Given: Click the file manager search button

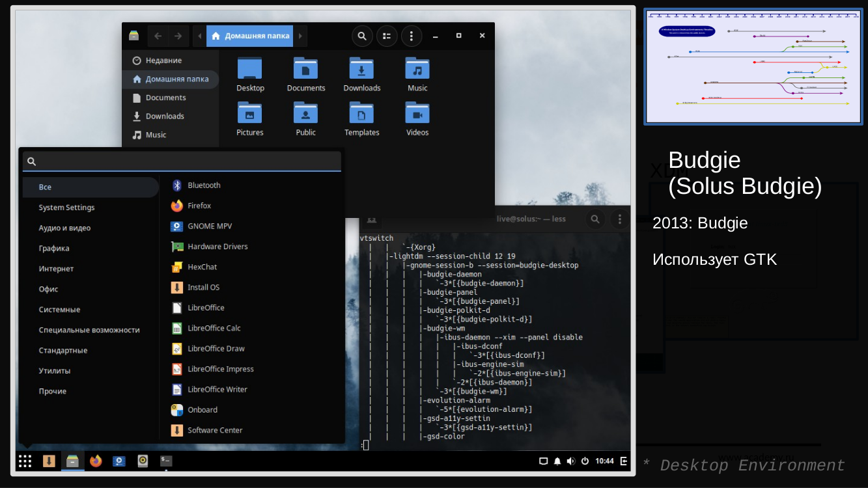Looking at the screenshot, I should coord(363,36).
